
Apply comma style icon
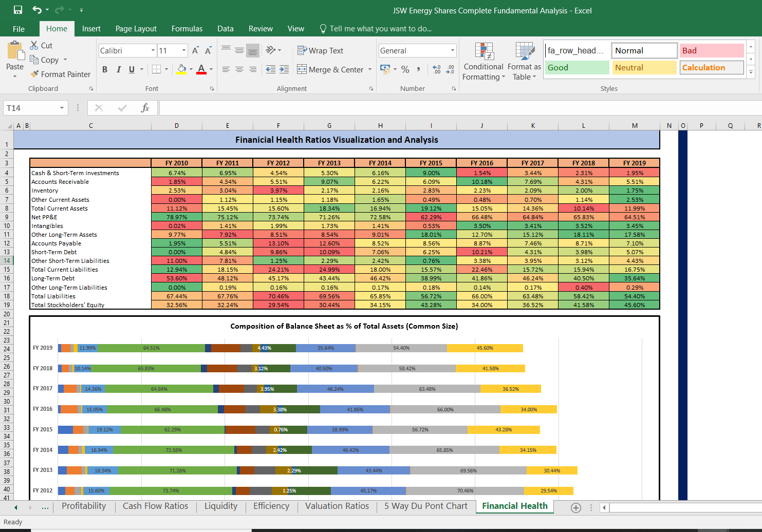pyautogui.click(x=419, y=69)
